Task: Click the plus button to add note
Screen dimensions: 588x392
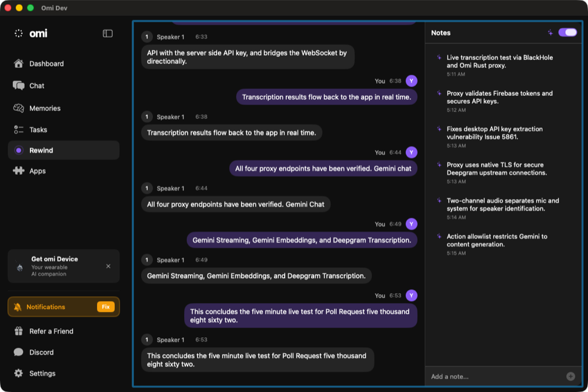Action: pyautogui.click(x=571, y=377)
